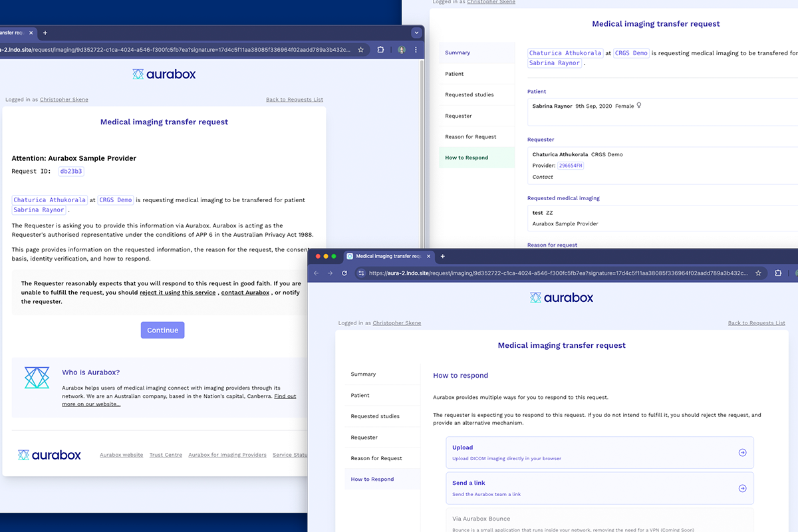Open the Chrome three-dot menu icon
This screenshot has height=532, width=798.
click(416, 49)
